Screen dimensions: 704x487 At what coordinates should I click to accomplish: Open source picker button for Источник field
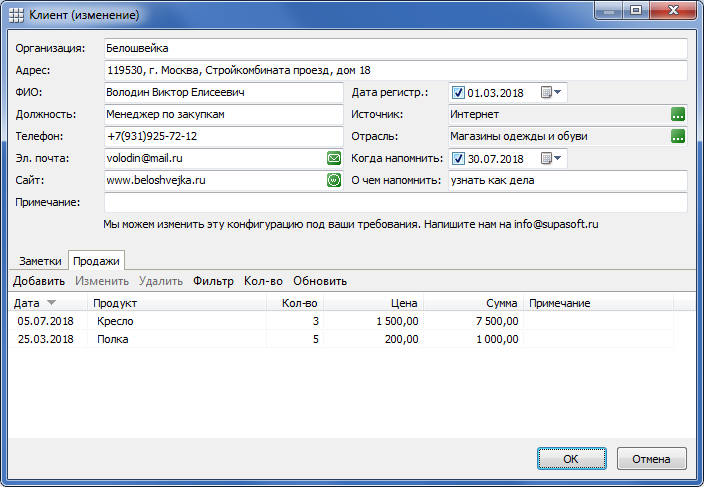678,114
